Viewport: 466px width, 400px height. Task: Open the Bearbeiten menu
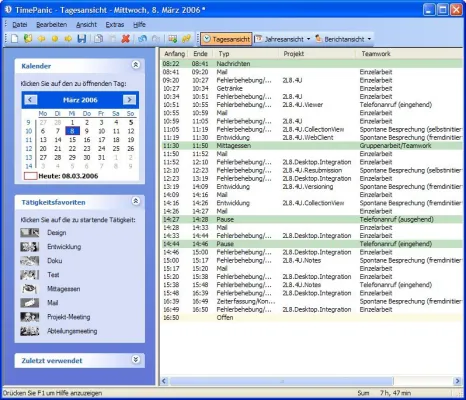(x=52, y=25)
